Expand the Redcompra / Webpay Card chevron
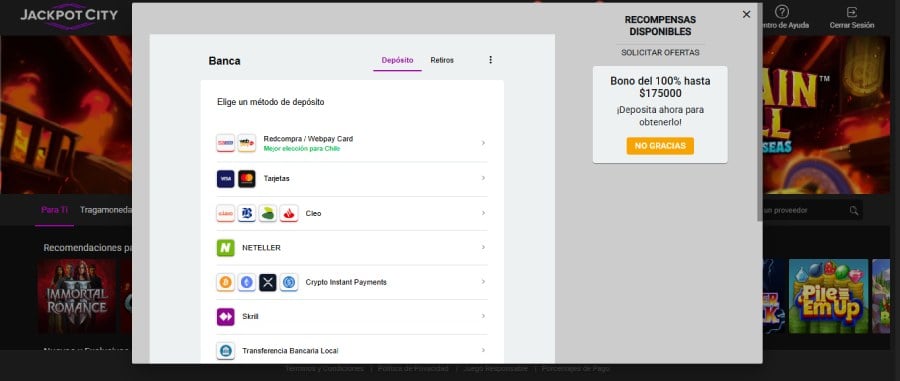Image resolution: width=900 pixels, height=381 pixels. 483,143
